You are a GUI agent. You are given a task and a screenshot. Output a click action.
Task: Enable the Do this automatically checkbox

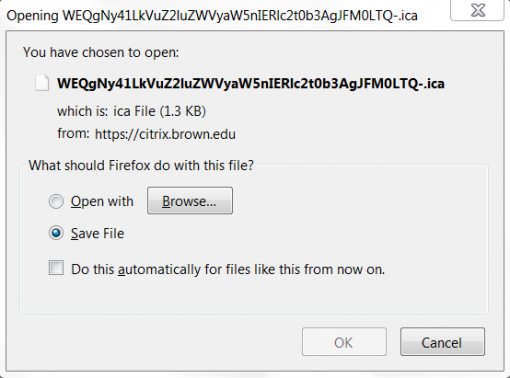pyautogui.click(x=56, y=268)
